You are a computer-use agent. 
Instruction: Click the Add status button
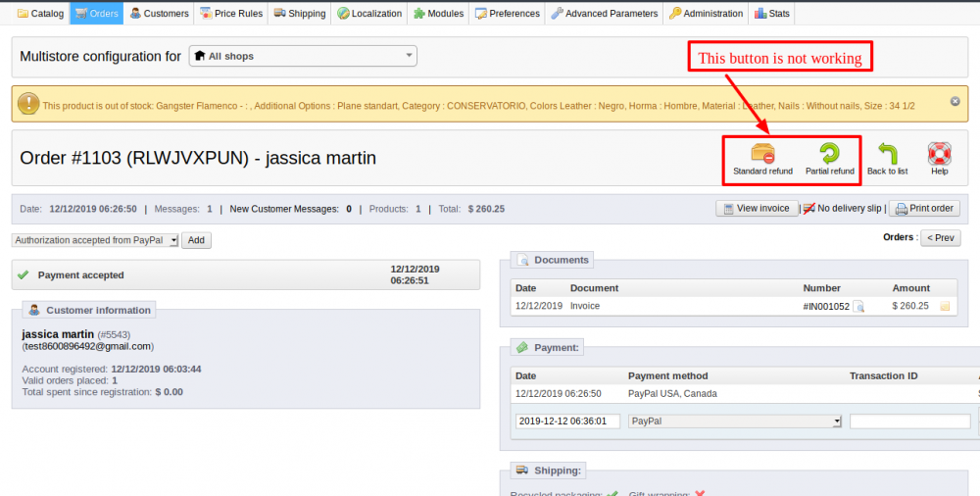tap(196, 240)
